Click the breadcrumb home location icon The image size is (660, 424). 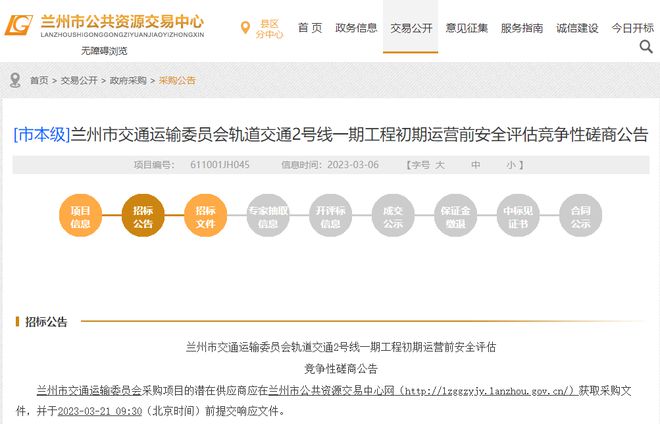click(16, 80)
